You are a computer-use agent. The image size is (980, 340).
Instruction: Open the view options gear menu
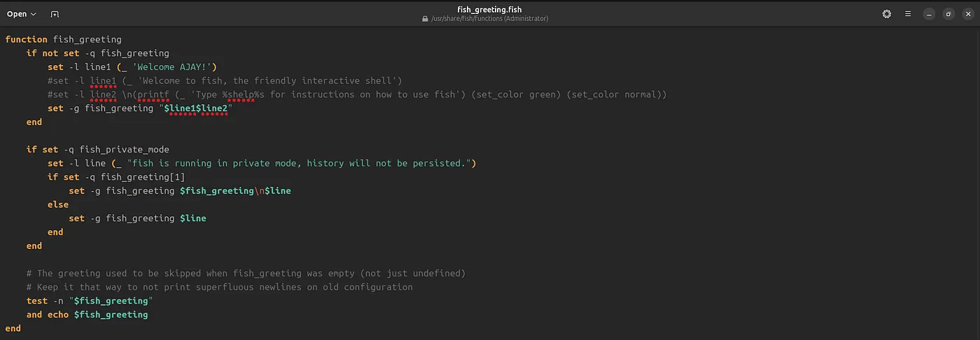887,14
